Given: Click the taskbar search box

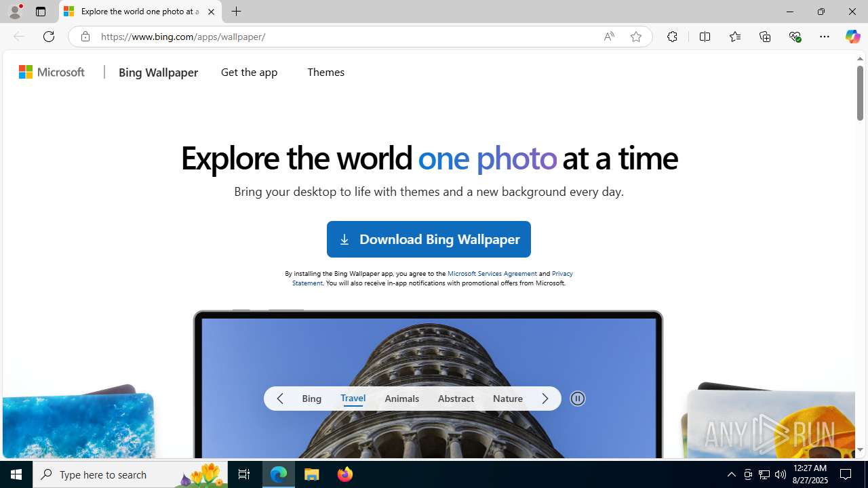Looking at the screenshot, I should 130,474.
